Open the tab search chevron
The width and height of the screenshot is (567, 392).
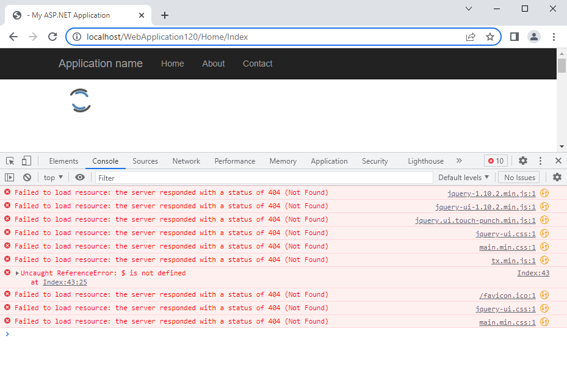tap(469, 9)
